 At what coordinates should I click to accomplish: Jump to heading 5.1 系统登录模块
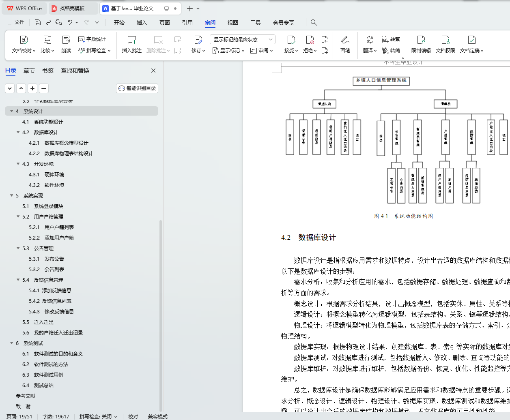pyautogui.click(x=43, y=206)
